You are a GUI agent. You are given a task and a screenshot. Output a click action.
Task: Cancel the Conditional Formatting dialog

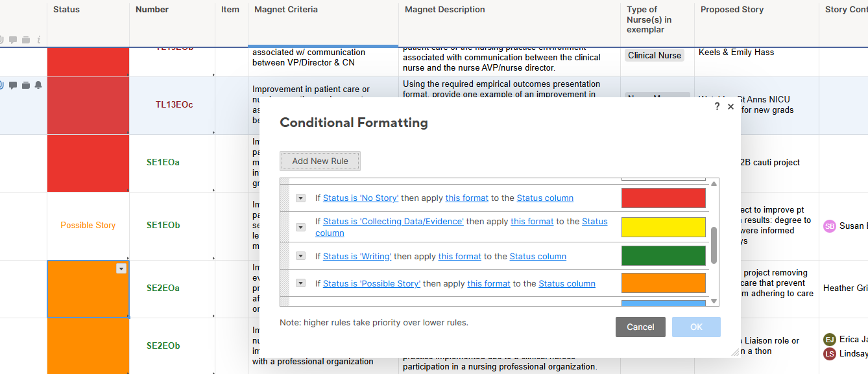(640, 327)
